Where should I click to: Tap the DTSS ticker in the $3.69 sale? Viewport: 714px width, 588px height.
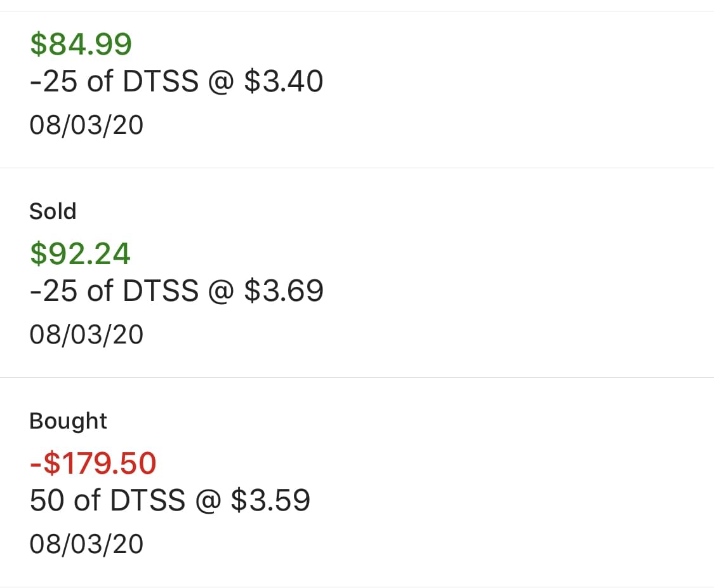(161, 291)
